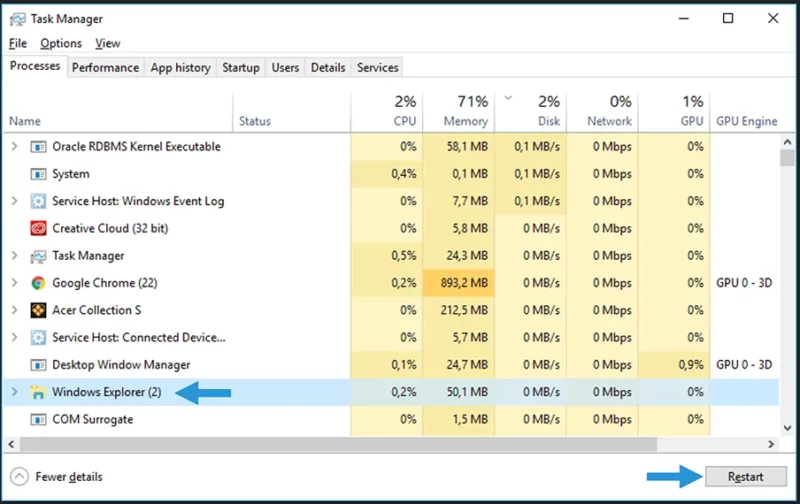The width and height of the screenshot is (800, 504).
Task: Click the COM Surrogate icon
Action: point(38,420)
